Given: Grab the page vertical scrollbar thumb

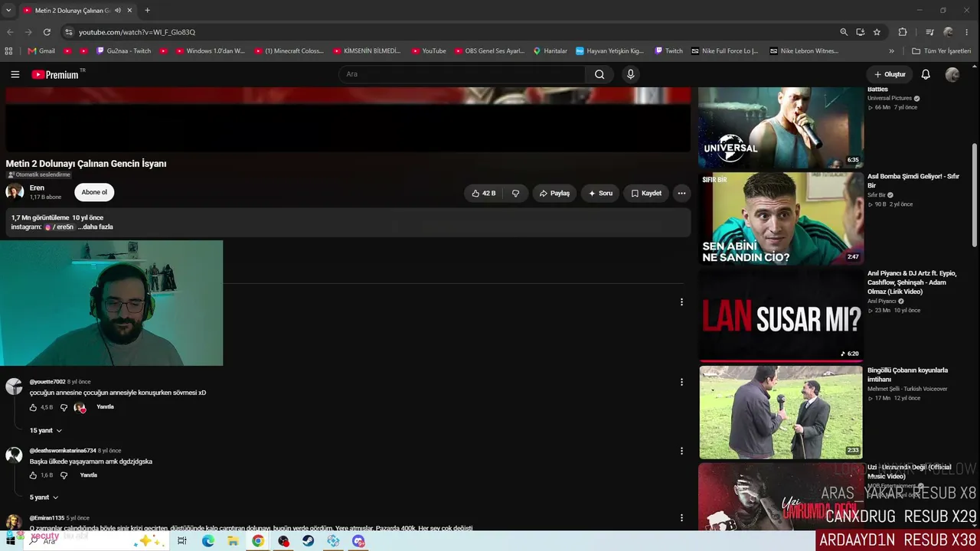Looking at the screenshot, I should [x=975, y=195].
